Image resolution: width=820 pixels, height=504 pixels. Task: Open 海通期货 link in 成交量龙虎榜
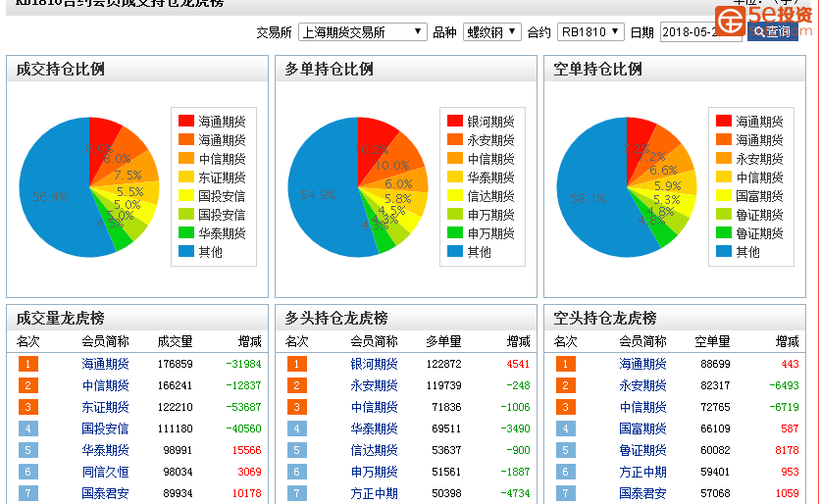pos(105,364)
